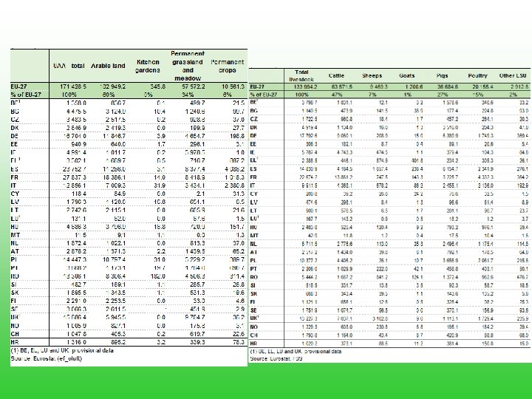The height and width of the screenshot is (399, 532).
Task: Select EU-27 poultry value 20 155.4
Action: point(482,87)
